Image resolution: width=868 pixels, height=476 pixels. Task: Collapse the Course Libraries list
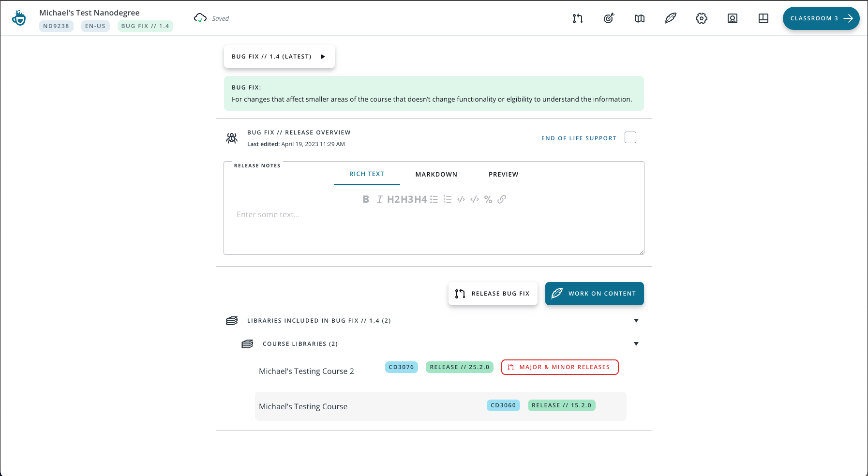[x=636, y=344]
